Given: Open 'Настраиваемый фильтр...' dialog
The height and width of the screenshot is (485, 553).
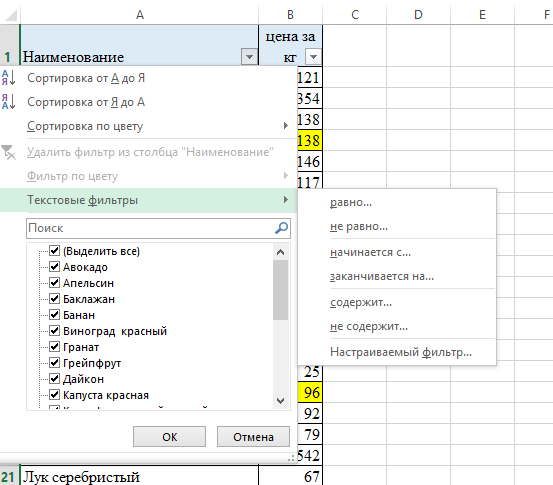Looking at the screenshot, I should coord(401,352).
